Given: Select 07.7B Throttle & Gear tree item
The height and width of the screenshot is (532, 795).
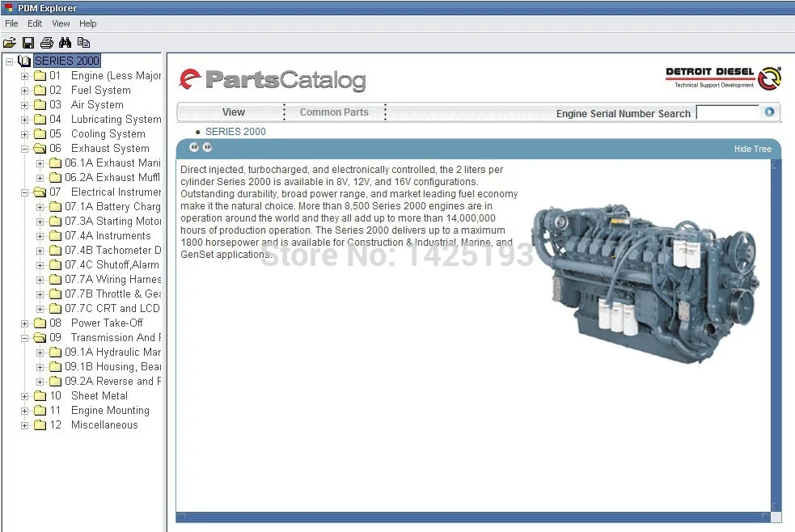Looking at the screenshot, I should (x=112, y=293).
